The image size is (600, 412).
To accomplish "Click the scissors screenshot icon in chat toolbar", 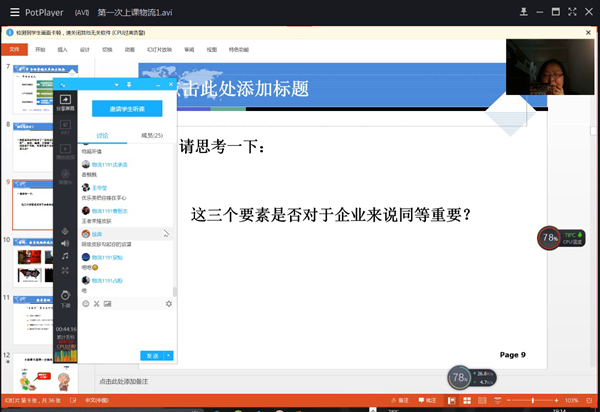I will (96, 304).
